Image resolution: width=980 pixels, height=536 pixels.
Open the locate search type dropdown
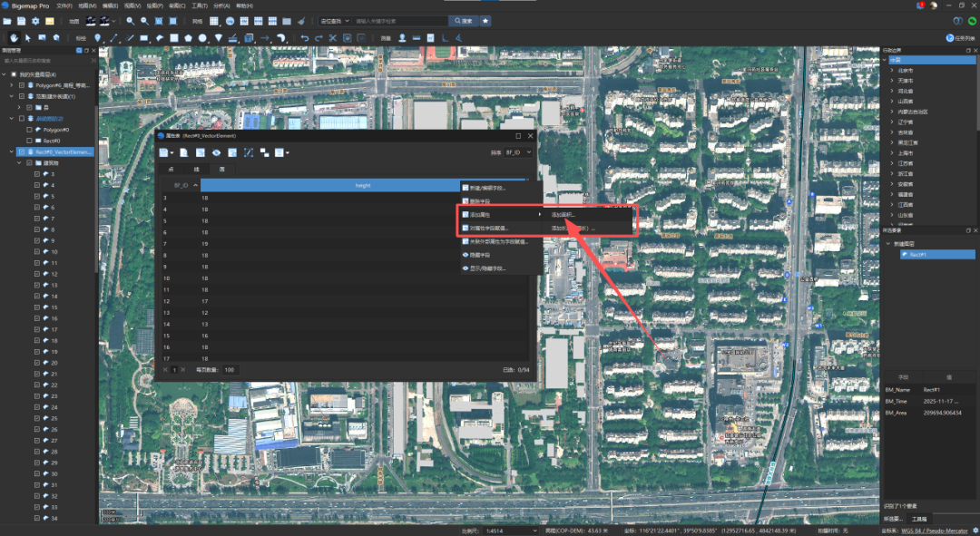click(x=334, y=21)
